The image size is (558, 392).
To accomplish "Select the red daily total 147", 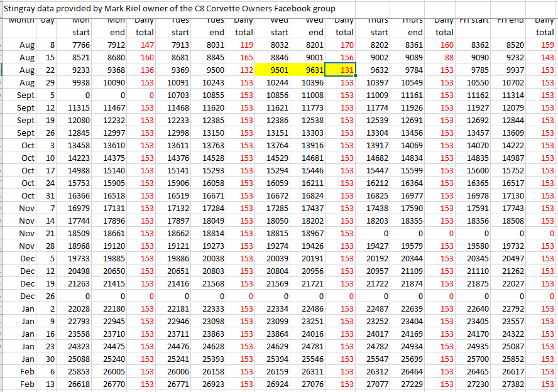I will click(147, 45).
